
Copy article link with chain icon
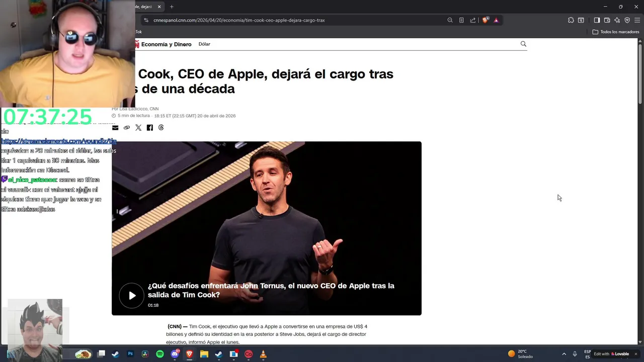pyautogui.click(x=127, y=128)
